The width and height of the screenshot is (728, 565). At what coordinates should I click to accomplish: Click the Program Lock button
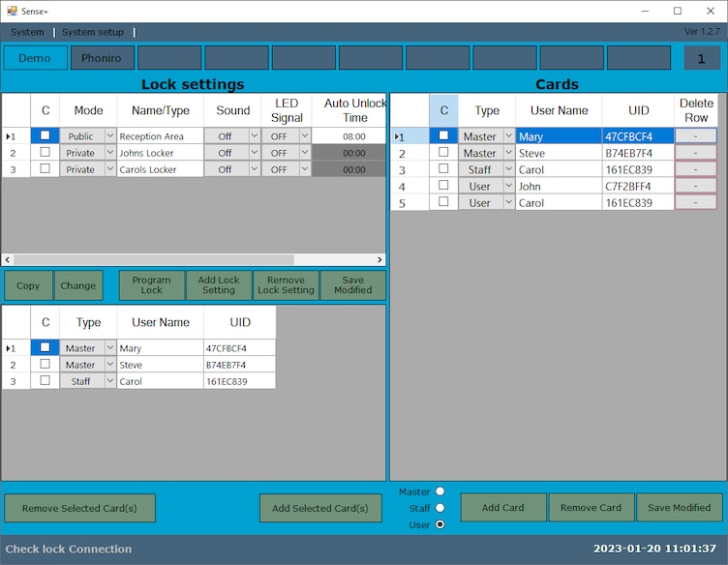[x=151, y=285]
